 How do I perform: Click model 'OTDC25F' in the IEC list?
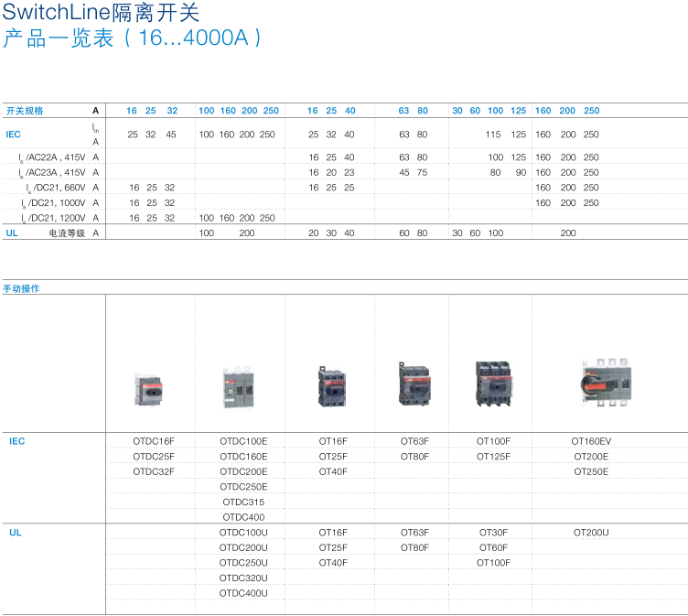coord(154,457)
